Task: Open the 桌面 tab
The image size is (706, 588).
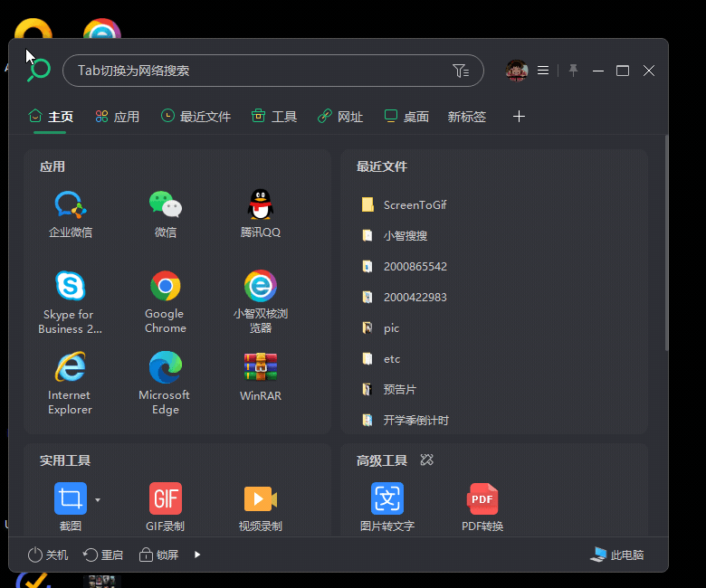Action: (406, 117)
